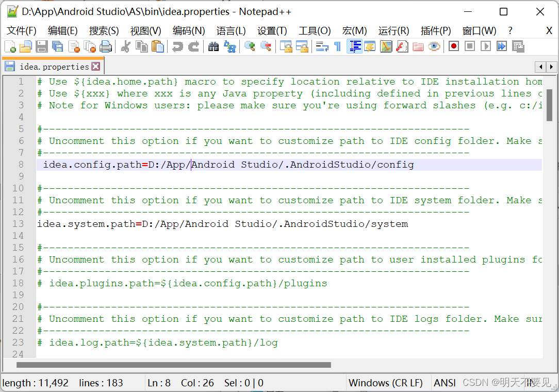The height and width of the screenshot is (392, 559).
Task: Open the 视图(V) menu
Action: point(145,31)
